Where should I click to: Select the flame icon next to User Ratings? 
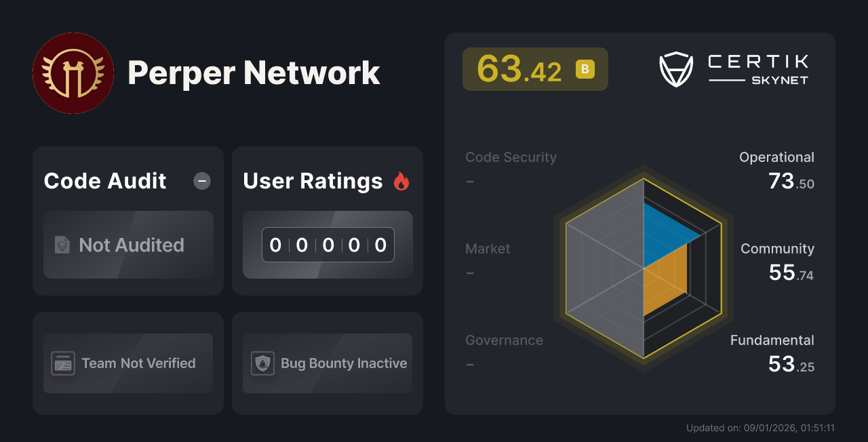(401, 180)
